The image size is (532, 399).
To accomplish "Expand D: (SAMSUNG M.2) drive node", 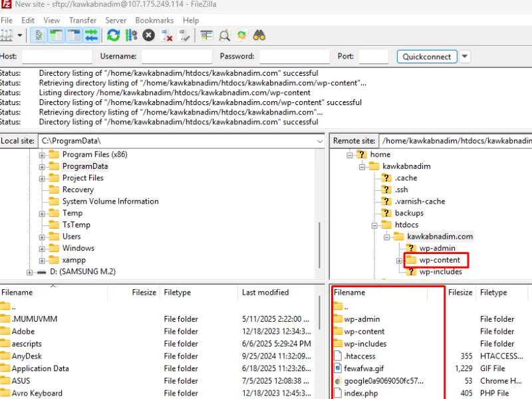I will coord(29,273).
